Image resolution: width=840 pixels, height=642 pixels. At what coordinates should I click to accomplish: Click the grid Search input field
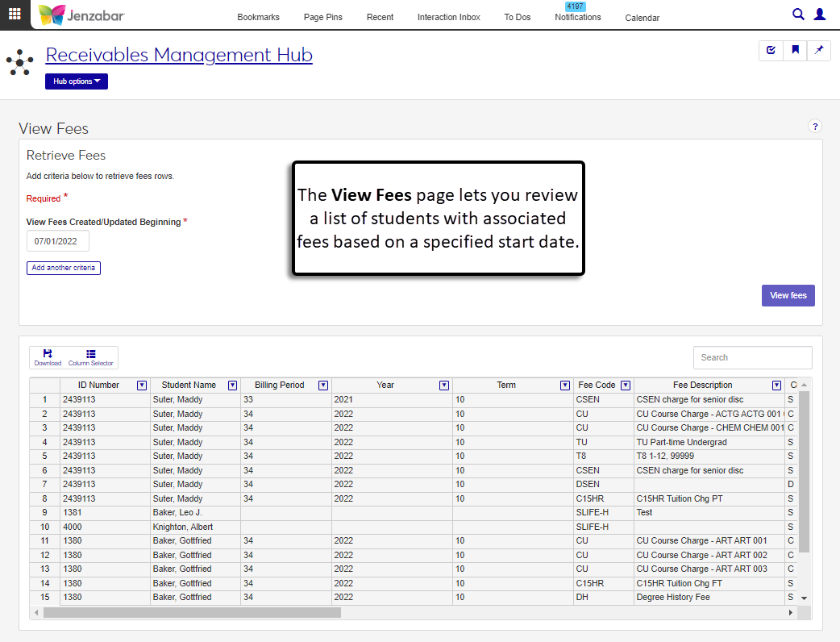(x=752, y=357)
